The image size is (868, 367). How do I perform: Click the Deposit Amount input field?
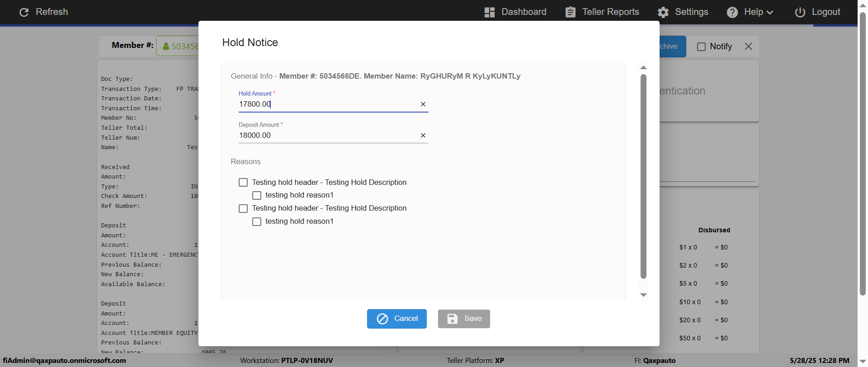click(325, 136)
